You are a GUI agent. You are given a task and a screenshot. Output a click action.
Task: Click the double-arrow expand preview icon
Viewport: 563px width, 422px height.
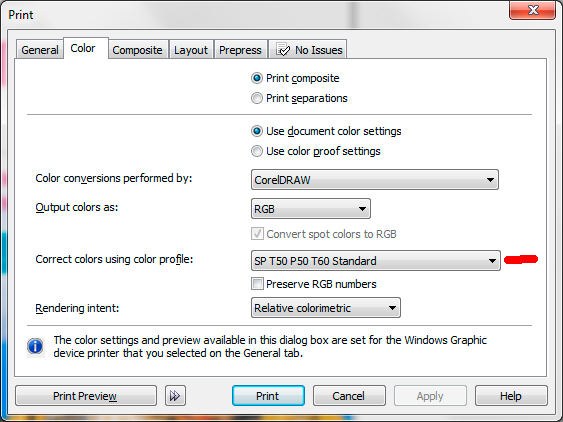(x=175, y=396)
